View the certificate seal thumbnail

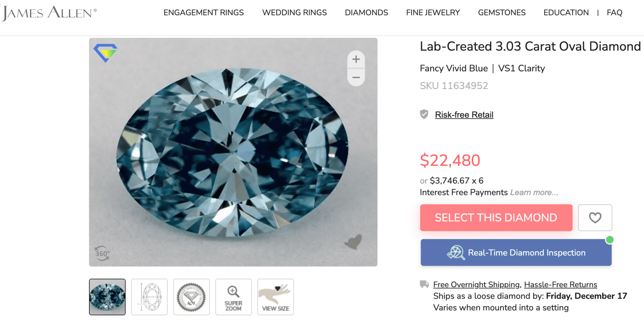[191, 297]
